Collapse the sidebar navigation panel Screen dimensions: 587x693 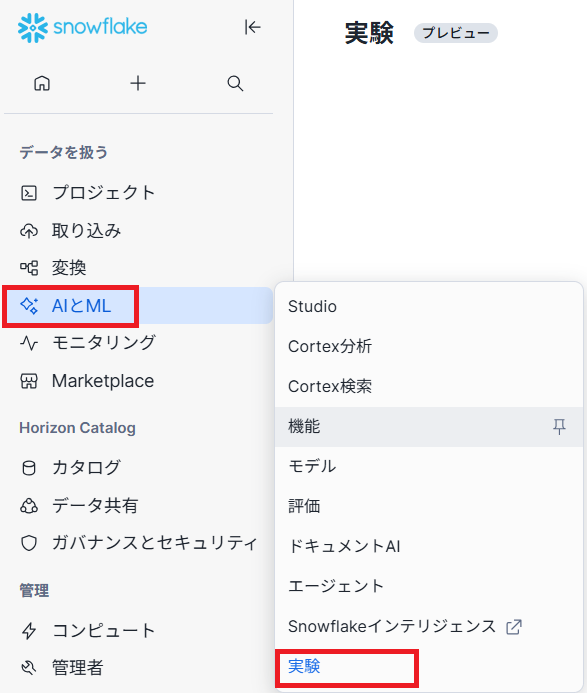252,27
